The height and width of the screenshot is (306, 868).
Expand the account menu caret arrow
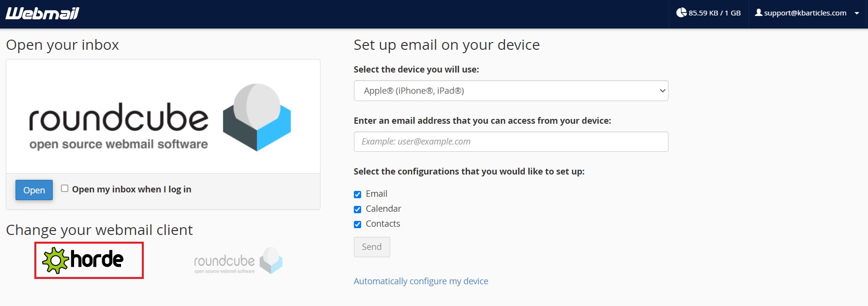coord(857,14)
